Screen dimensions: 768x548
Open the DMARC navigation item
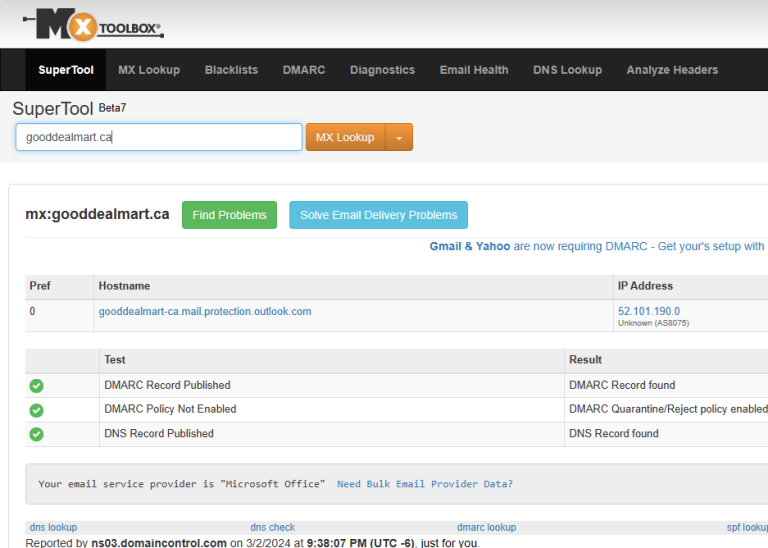click(x=304, y=70)
